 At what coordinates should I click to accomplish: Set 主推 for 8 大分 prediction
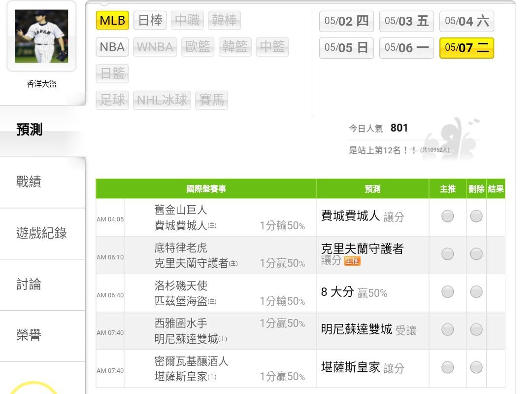point(447,292)
